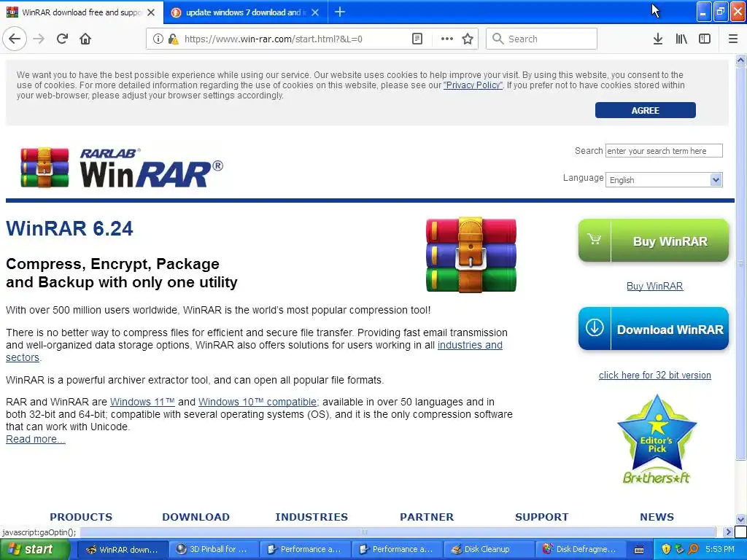Click the browser forward arrow

pos(39,39)
